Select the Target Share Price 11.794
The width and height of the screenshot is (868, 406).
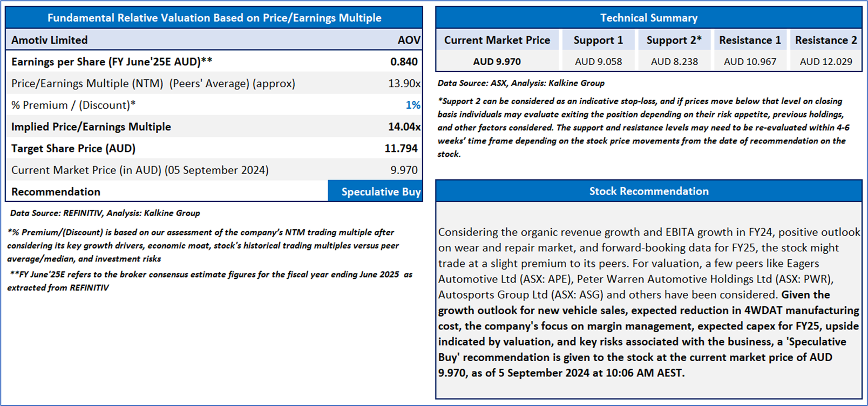tap(401, 148)
